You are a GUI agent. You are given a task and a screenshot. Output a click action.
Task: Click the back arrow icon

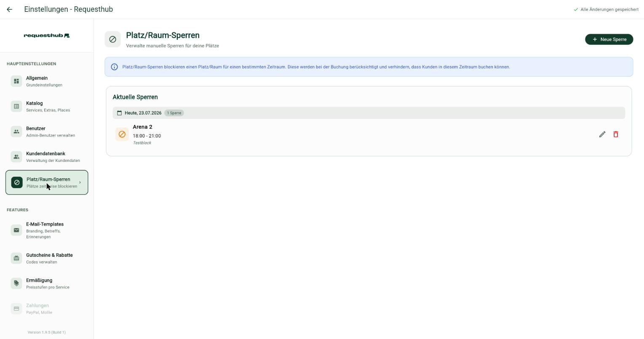9,9
